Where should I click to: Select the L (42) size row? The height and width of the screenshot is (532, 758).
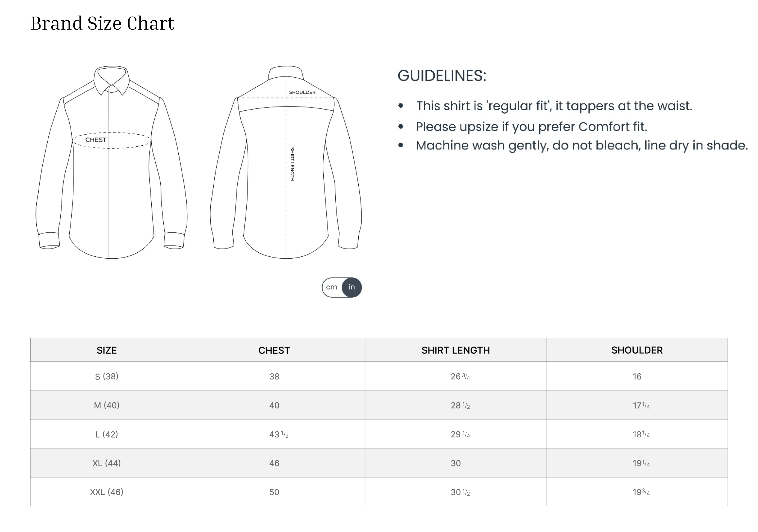point(107,434)
